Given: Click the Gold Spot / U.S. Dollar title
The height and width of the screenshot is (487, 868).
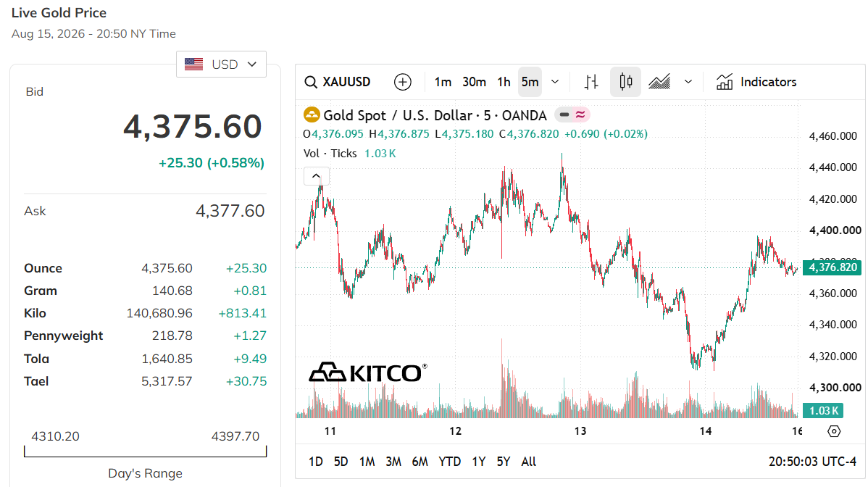Looking at the screenshot, I should pyautogui.click(x=435, y=115).
